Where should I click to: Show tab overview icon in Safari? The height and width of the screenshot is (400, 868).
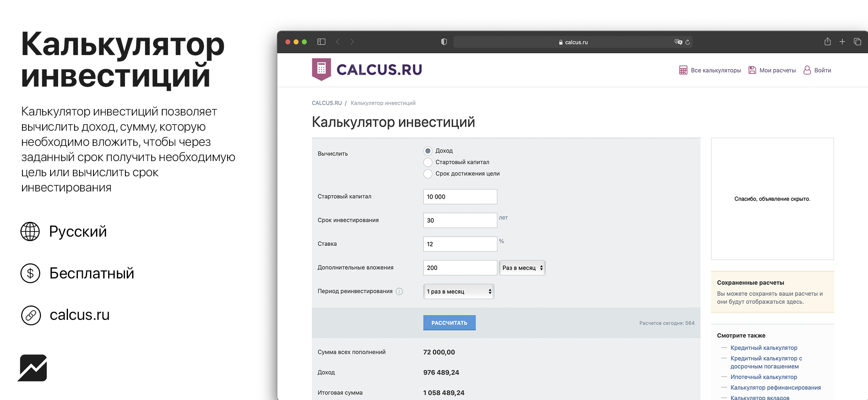point(857,42)
